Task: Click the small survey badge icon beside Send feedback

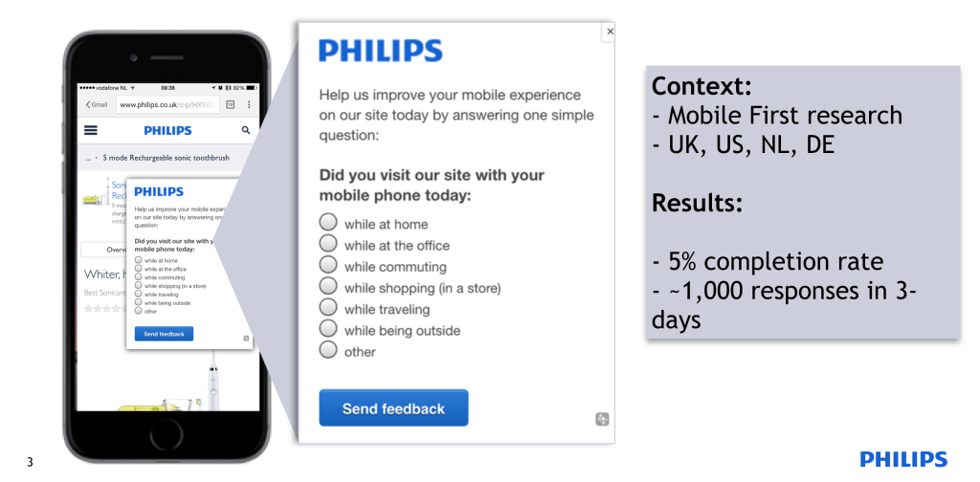Action: pyautogui.click(x=601, y=419)
